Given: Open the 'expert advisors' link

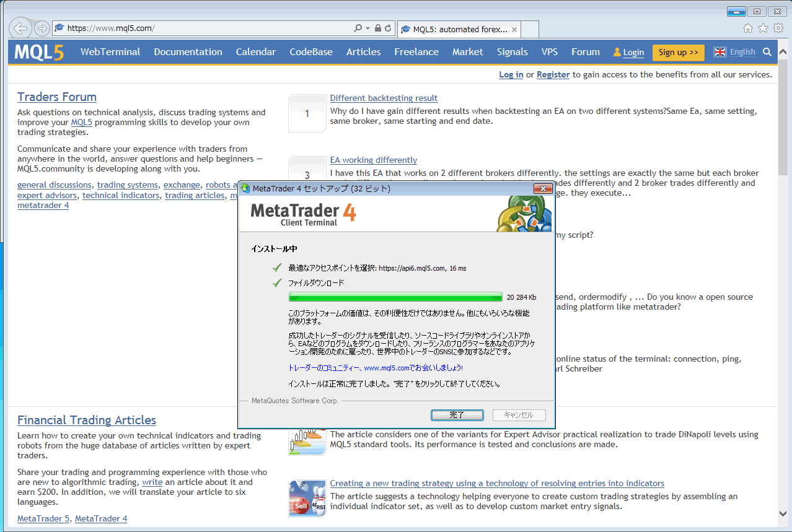Looking at the screenshot, I should pyautogui.click(x=47, y=195).
